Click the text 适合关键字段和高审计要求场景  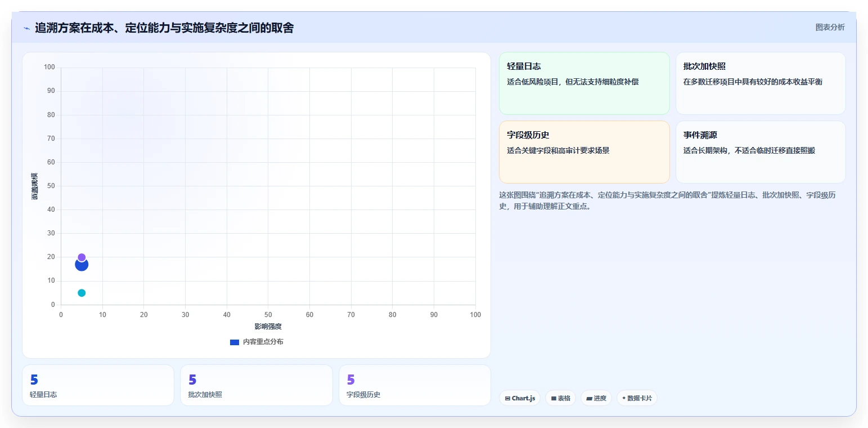coord(558,150)
